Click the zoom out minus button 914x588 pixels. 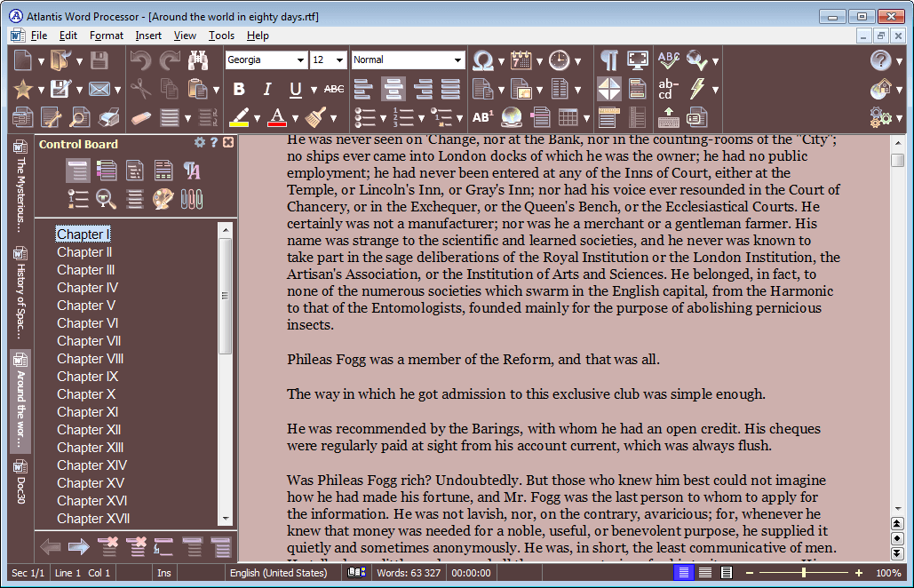pyautogui.click(x=750, y=573)
